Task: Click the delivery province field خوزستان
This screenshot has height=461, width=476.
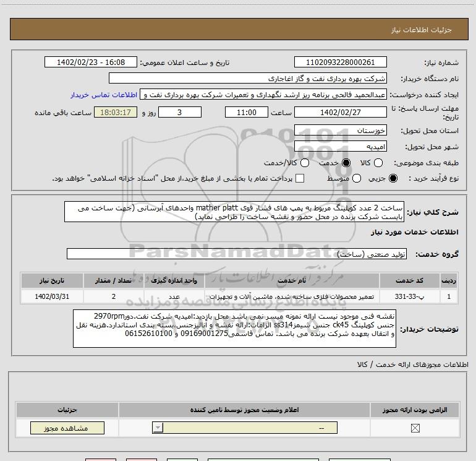Action: click(x=340, y=131)
